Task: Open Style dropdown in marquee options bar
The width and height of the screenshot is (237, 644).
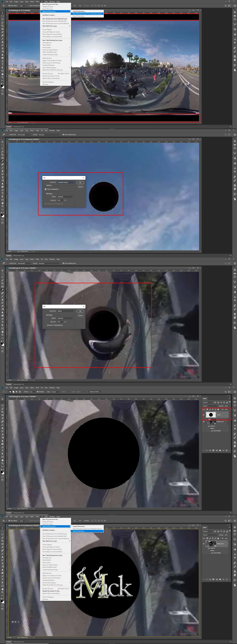Action: 55,392
